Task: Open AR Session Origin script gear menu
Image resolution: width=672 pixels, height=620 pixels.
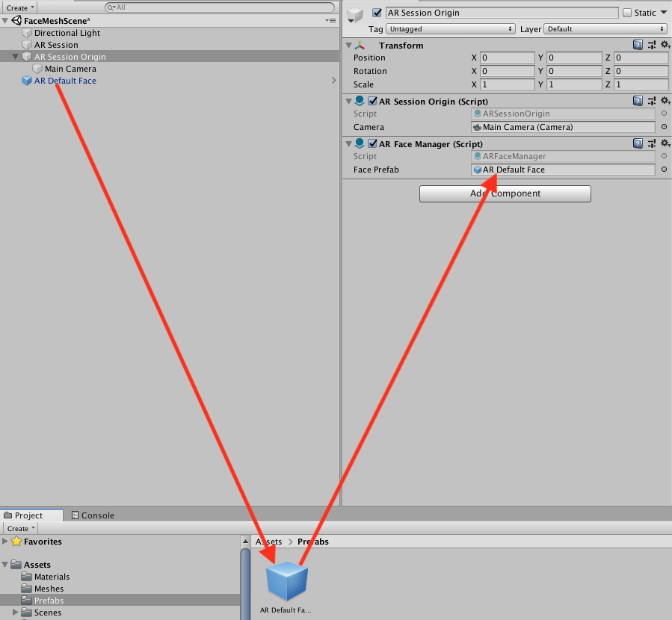Action: [x=663, y=101]
